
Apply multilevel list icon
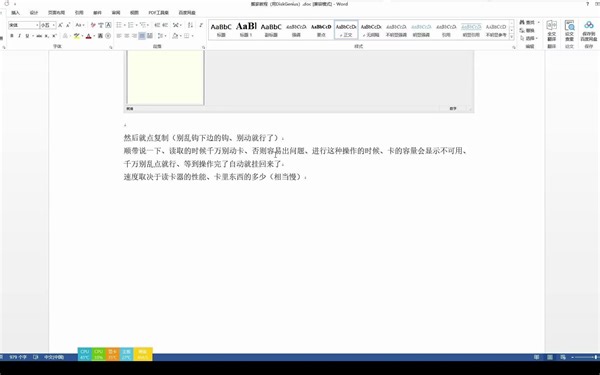click(x=142, y=25)
